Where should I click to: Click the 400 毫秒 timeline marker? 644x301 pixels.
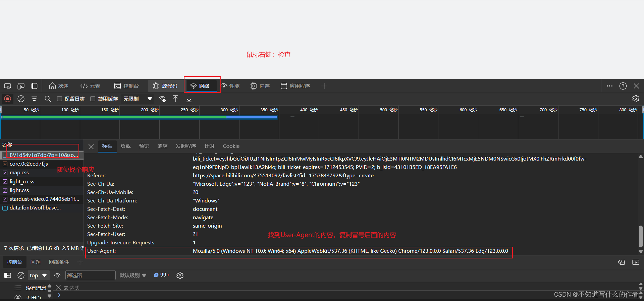tap(309, 110)
